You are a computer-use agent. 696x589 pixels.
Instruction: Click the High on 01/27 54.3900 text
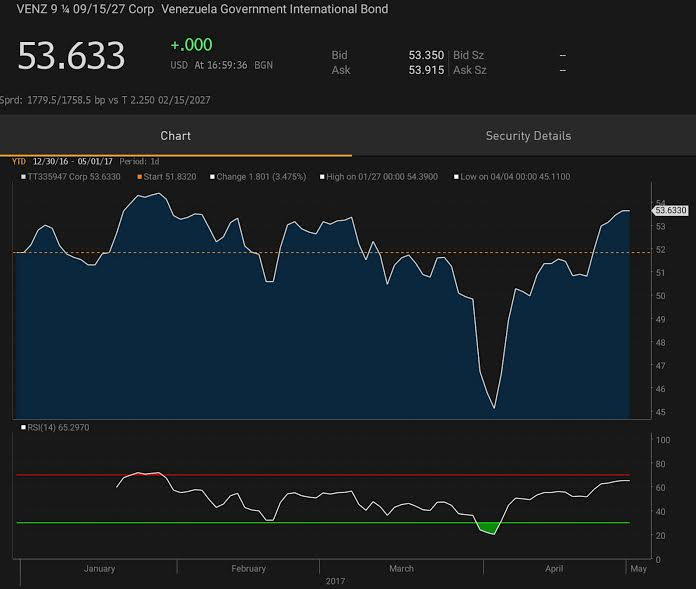point(382,177)
